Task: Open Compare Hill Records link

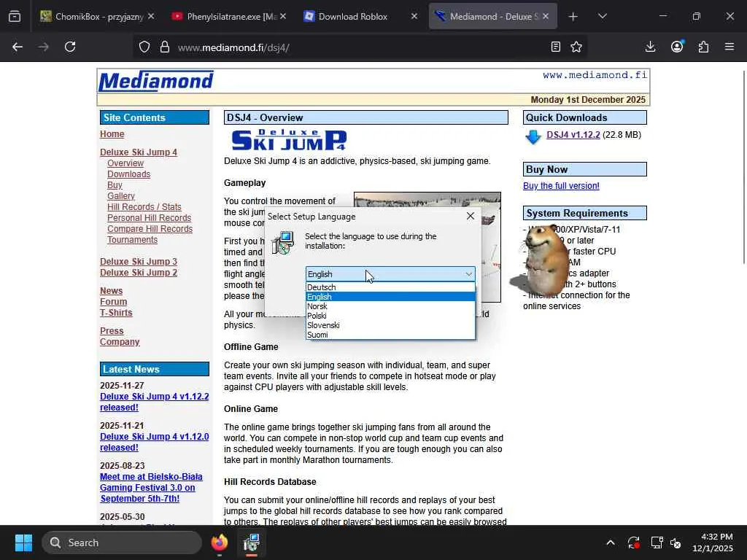Action: (x=150, y=229)
